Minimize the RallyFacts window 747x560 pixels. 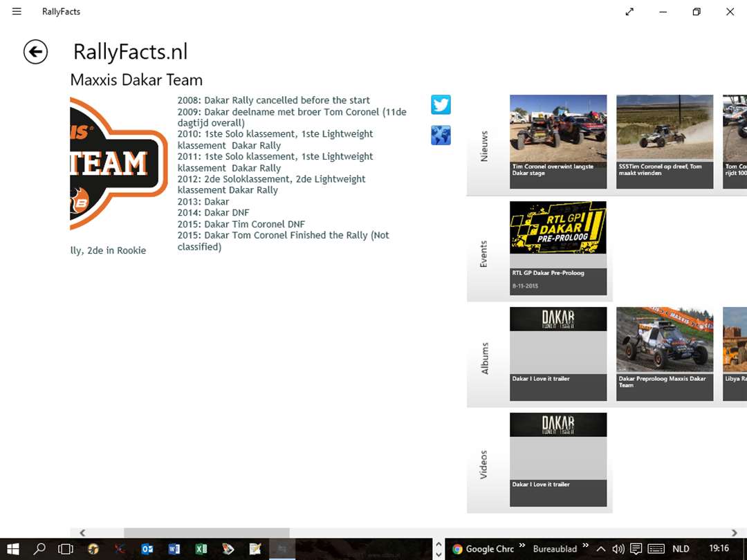[663, 12]
